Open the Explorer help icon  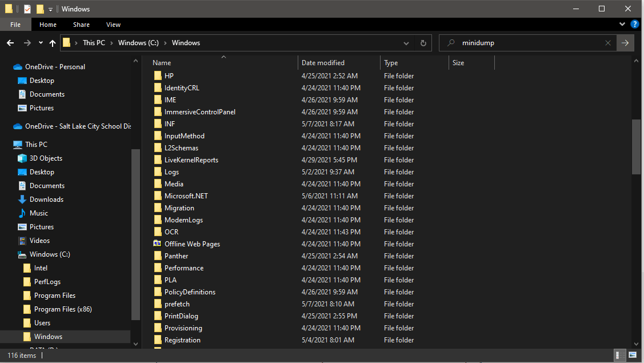pyautogui.click(x=634, y=24)
